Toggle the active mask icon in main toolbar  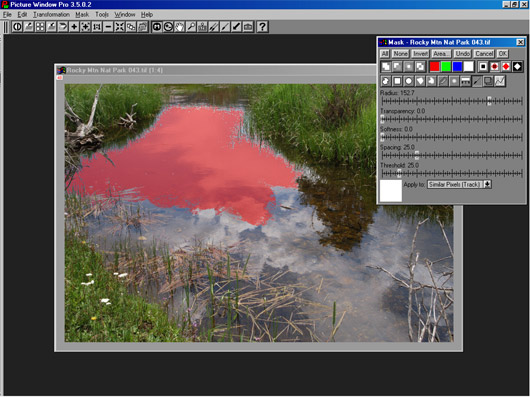(157, 27)
